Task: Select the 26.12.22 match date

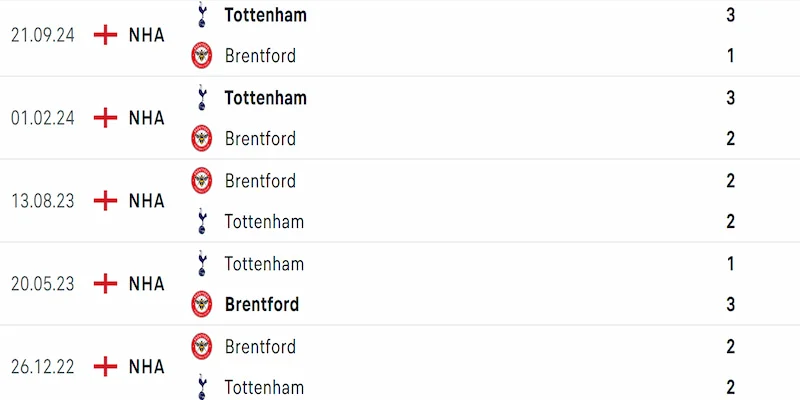Action: click(x=43, y=367)
